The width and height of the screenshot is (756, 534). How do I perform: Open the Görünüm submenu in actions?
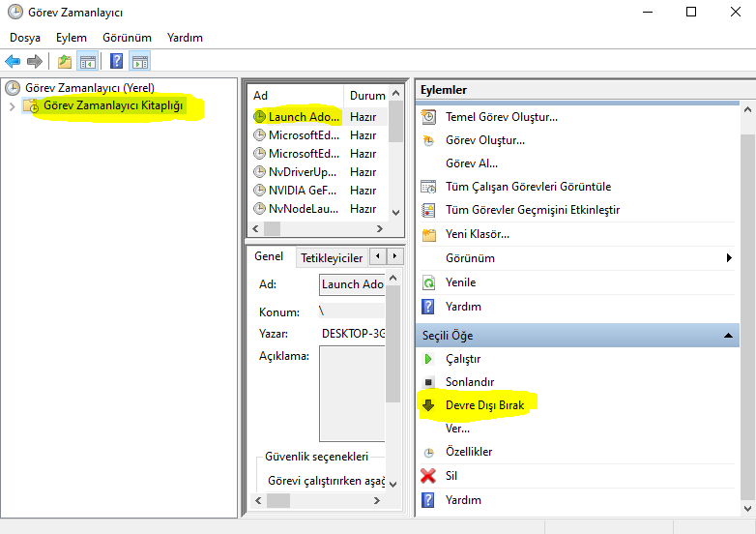[728, 258]
